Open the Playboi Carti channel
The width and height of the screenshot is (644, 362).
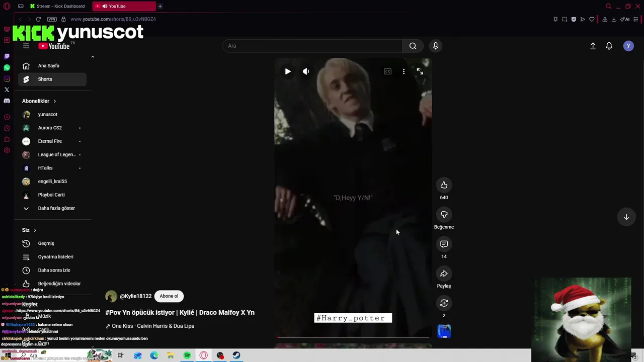coord(52,195)
